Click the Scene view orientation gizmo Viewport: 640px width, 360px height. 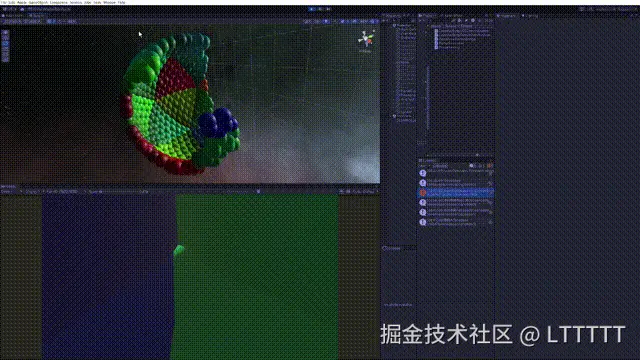(366, 40)
